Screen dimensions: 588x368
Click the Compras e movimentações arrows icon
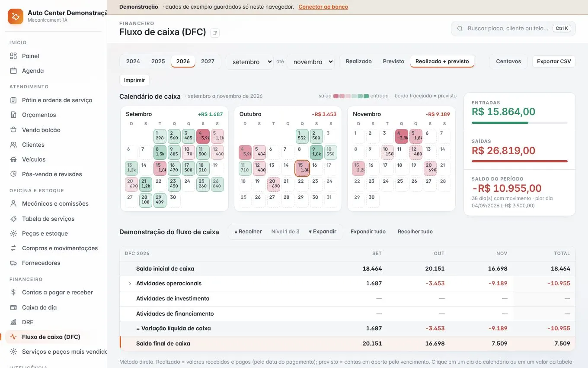point(13,248)
